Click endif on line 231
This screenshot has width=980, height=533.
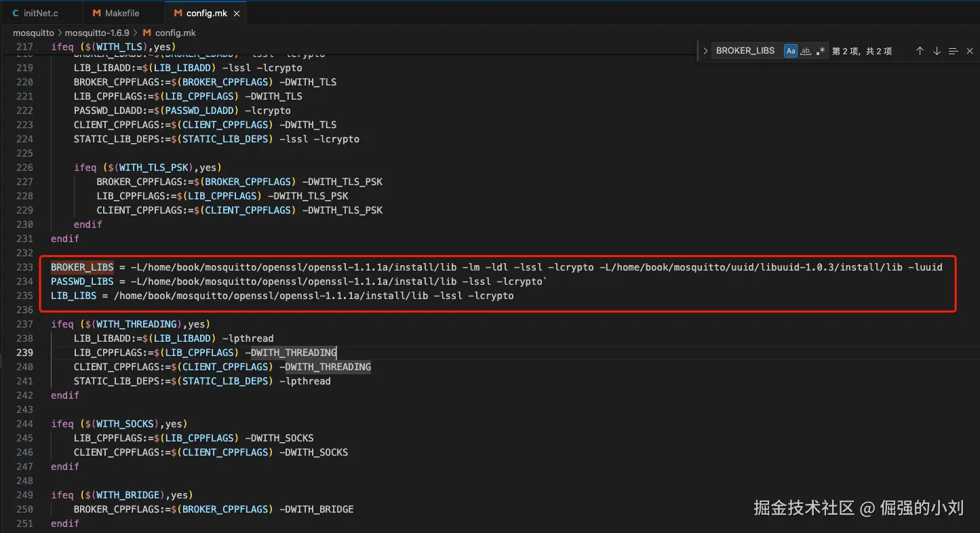point(65,239)
